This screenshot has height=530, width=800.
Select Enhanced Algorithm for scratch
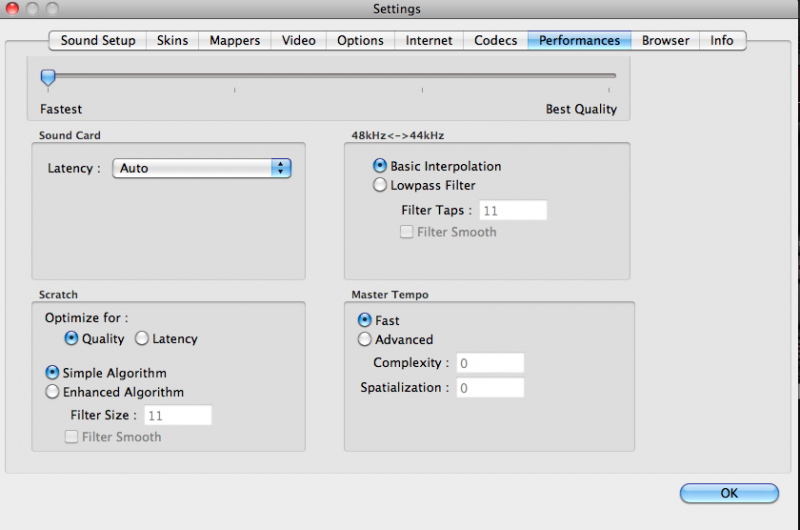click(52, 392)
